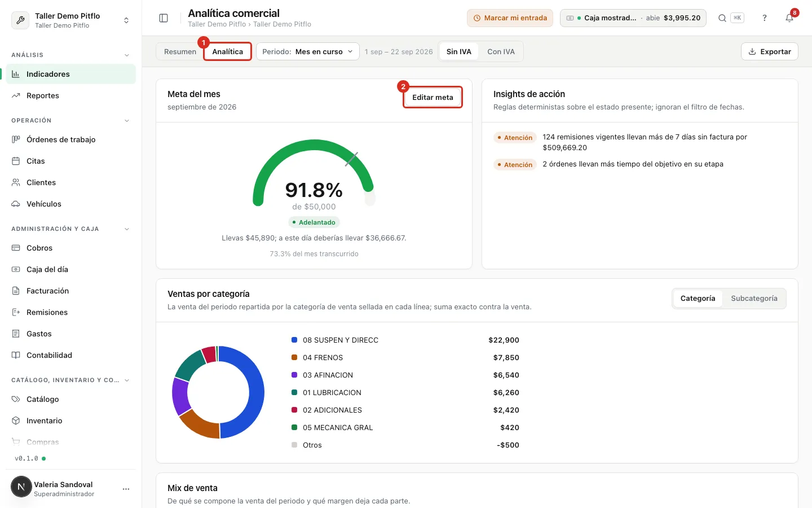Open notifications bell icon
The width and height of the screenshot is (812, 508).
[789, 18]
